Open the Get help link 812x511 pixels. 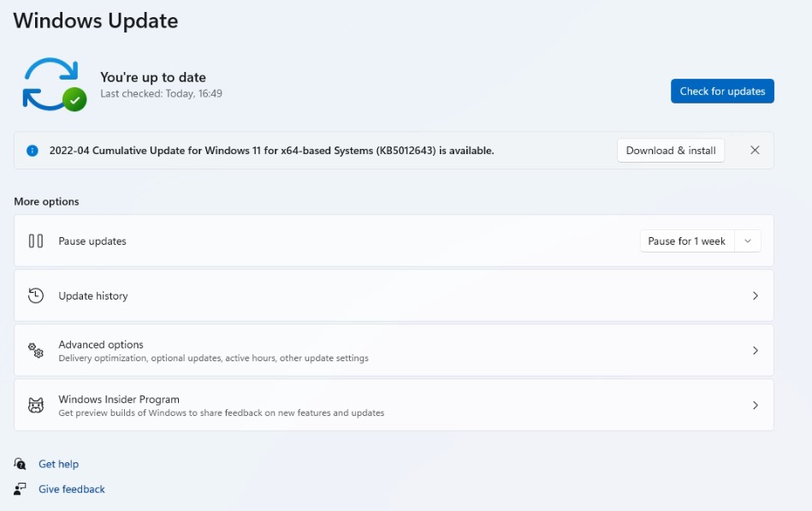pyautogui.click(x=61, y=463)
